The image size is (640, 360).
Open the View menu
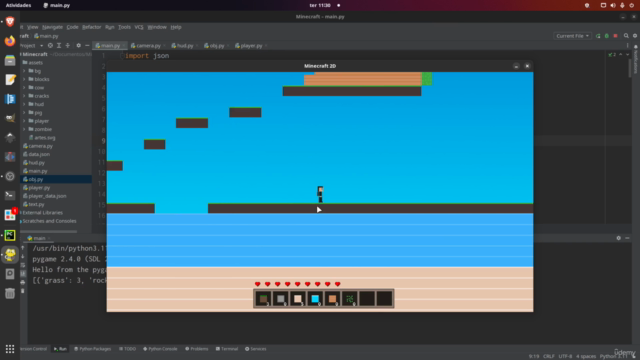33,27
